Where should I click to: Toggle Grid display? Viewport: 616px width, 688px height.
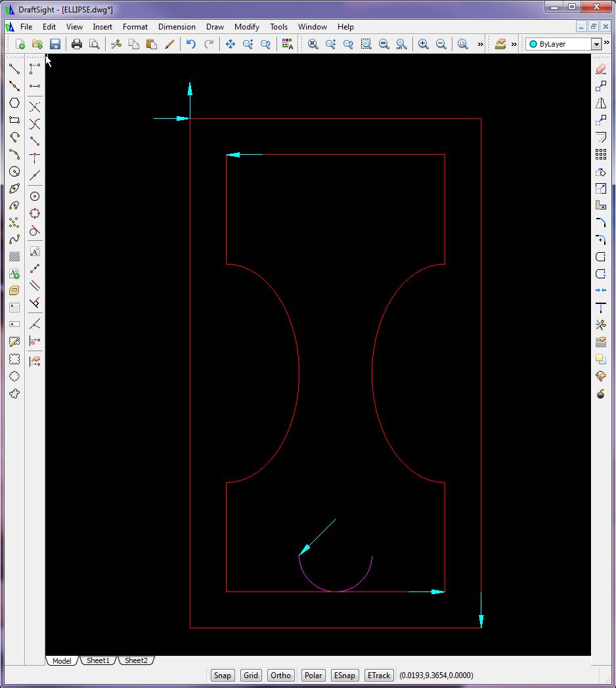(x=251, y=676)
